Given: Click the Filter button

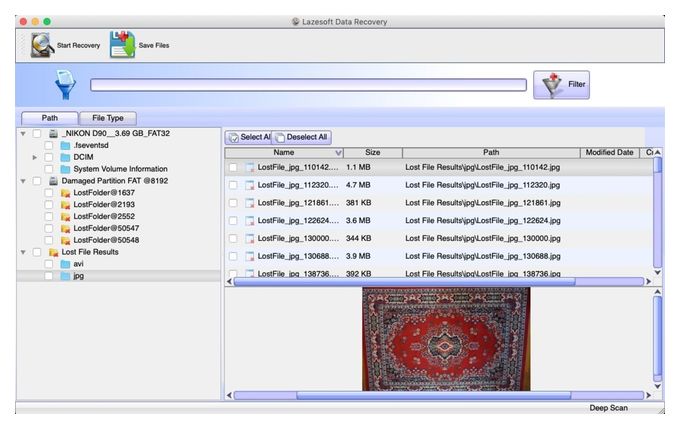Looking at the screenshot, I should coord(561,85).
